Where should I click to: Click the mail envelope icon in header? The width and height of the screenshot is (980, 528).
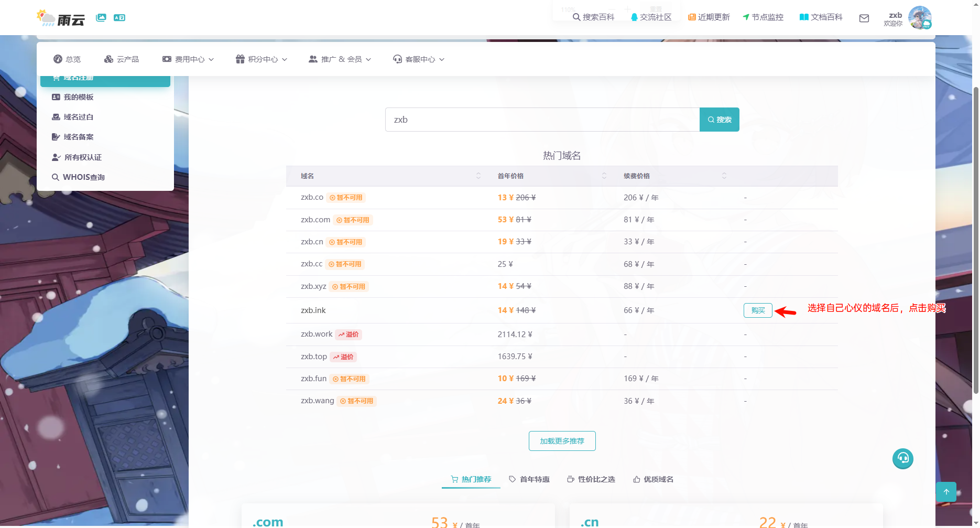(864, 18)
